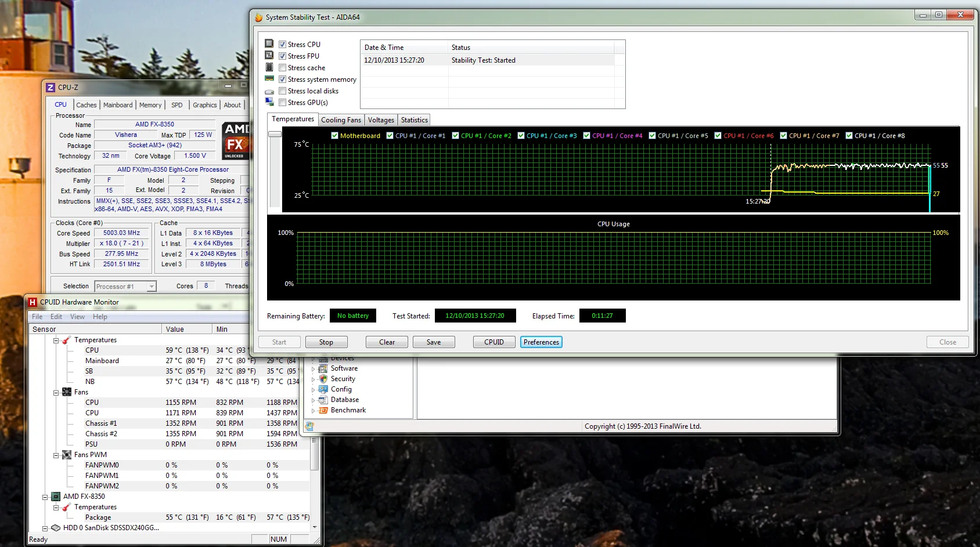The height and width of the screenshot is (547, 980).
Task: Click the local disks drive icon
Action: 269,92
